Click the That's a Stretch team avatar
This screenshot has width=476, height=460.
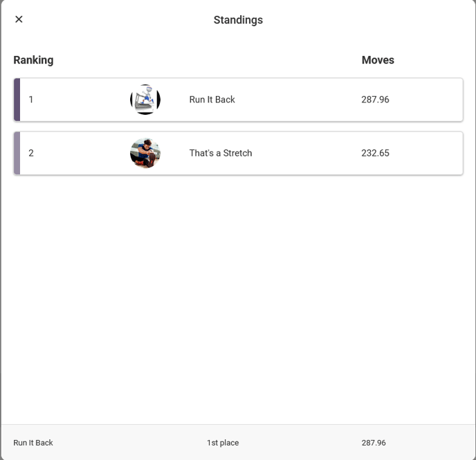pos(145,153)
